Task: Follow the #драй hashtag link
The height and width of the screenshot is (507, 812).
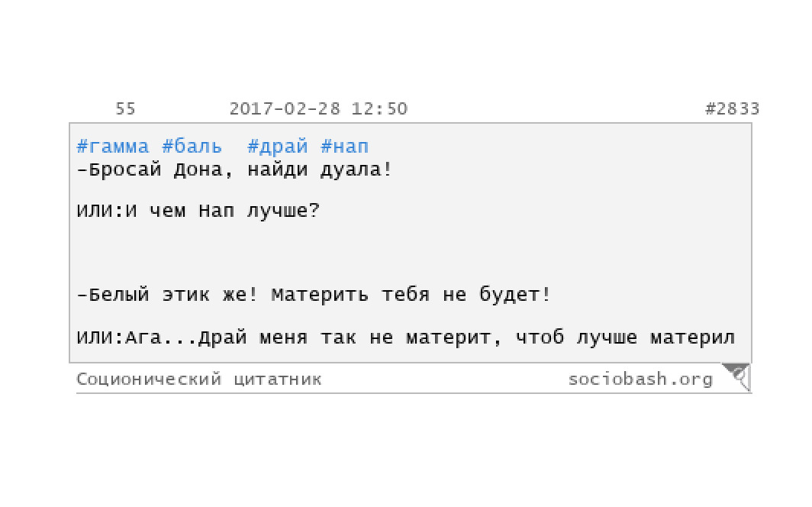Action: tap(278, 147)
